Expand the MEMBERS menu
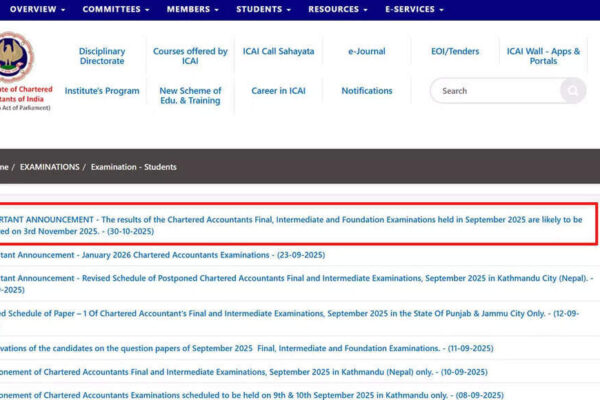Viewport: 600px width, 400px height. (x=192, y=9)
